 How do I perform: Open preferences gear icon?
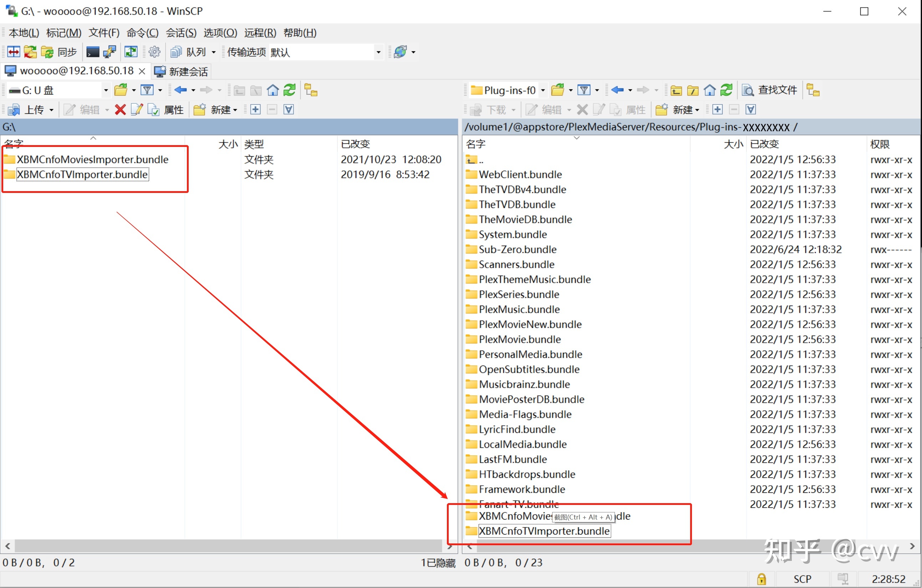tap(155, 52)
